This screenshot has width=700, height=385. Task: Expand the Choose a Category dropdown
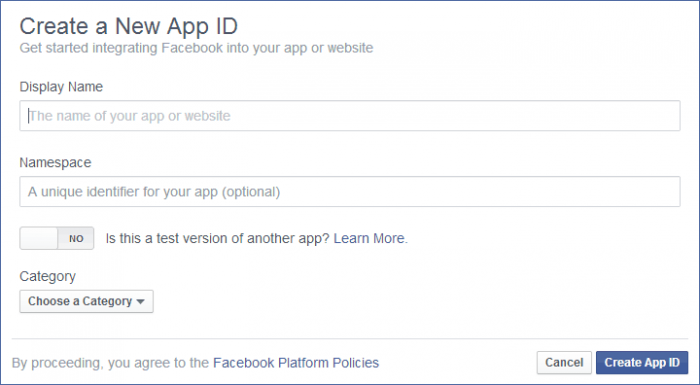[86, 301]
